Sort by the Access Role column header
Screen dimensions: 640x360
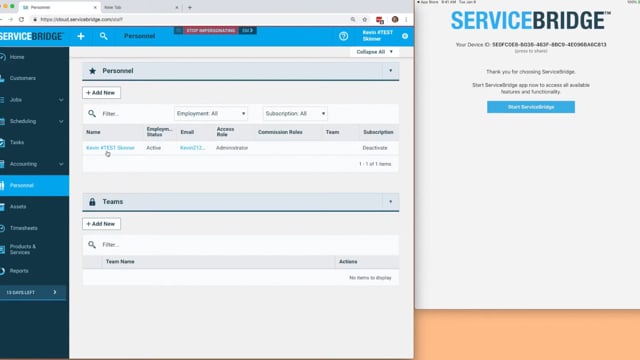[x=225, y=131]
